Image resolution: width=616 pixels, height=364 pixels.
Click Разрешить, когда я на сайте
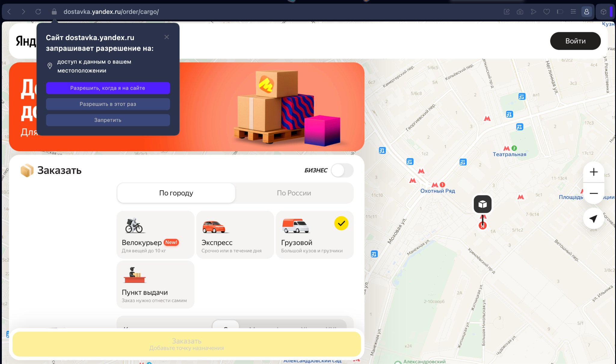click(x=108, y=88)
